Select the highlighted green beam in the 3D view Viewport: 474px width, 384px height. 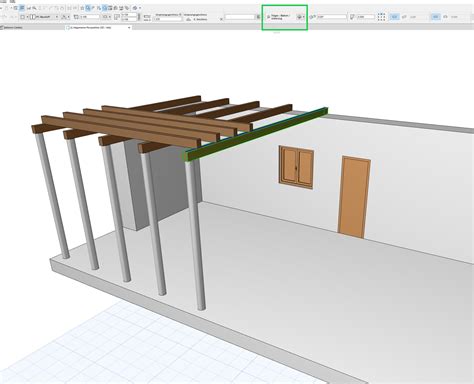256,134
